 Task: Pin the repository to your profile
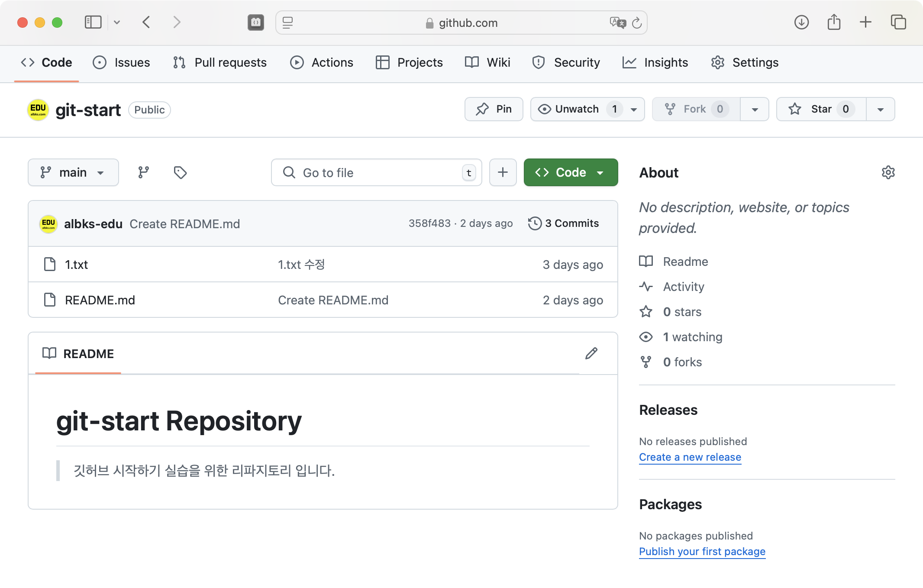494,109
